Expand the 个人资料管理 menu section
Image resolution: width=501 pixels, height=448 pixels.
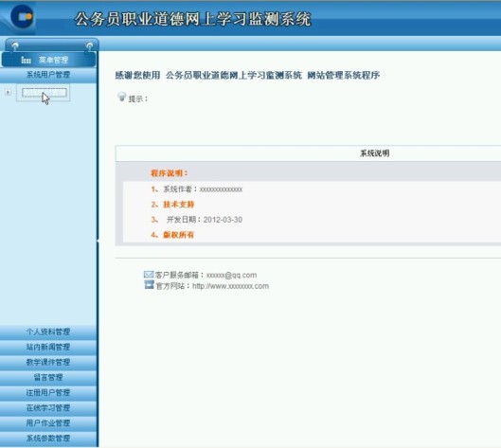pos(48,332)
